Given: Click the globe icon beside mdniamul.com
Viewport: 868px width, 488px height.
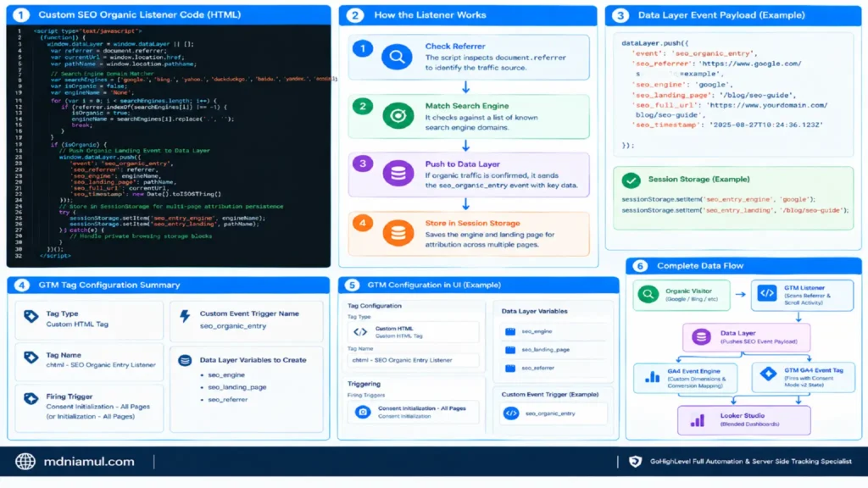Looking at the screenshot, I should 25,462.
